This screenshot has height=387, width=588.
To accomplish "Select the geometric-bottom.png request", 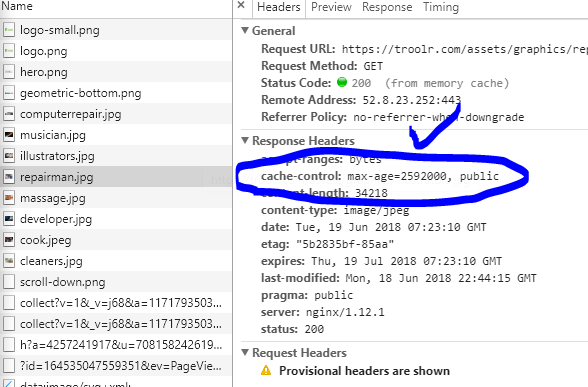I will point(116,93).
